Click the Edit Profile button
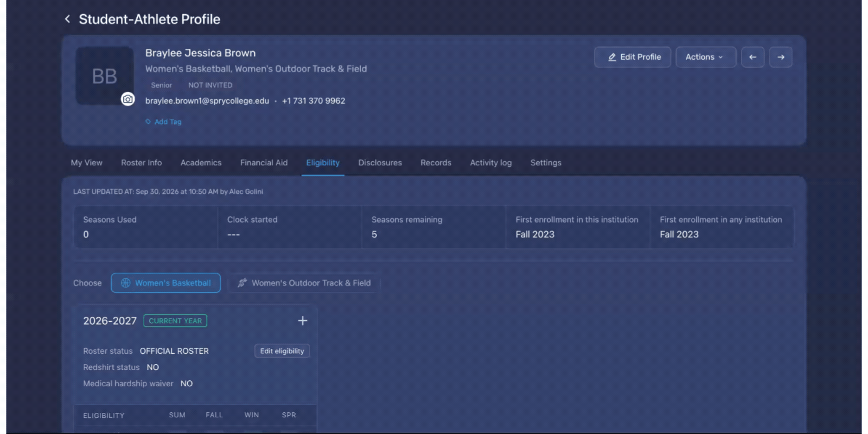This screenshot has height=434, width=868. pyautogui.click(x=633, y=57)
